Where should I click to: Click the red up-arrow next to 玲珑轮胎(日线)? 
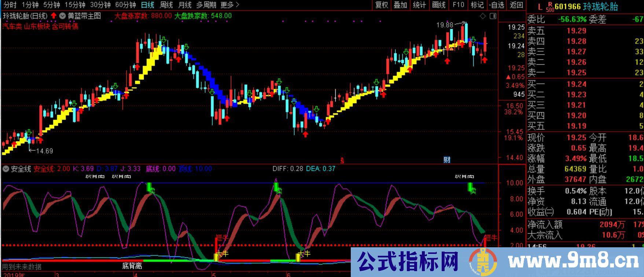coord(54,16)
